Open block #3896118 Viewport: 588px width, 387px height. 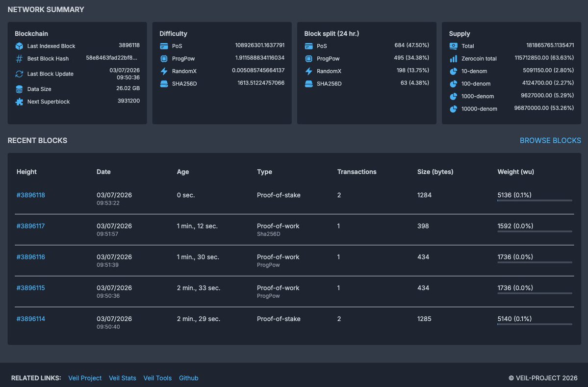[x=31, y=195]
